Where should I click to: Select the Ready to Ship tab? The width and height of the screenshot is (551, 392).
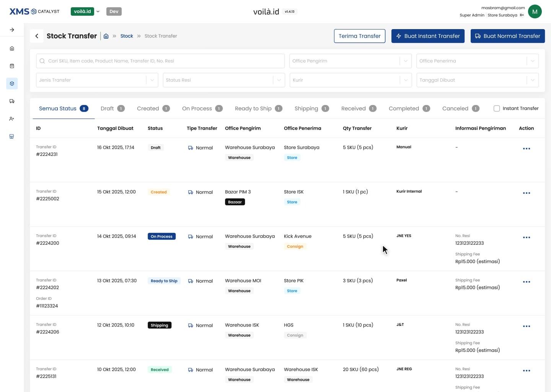(x=258, y=108)
